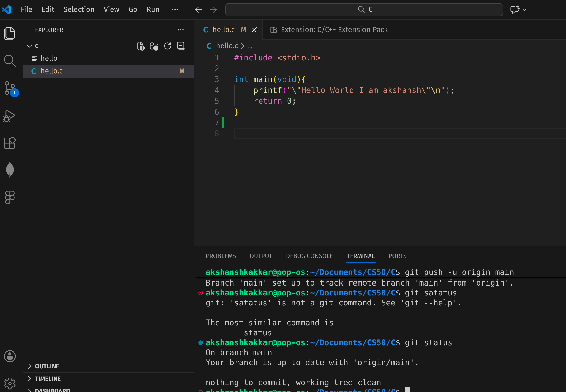The height and width of the screenshot is (392, 566).
Task: Open the Figma sidebar icon
Action: [10, 197]
